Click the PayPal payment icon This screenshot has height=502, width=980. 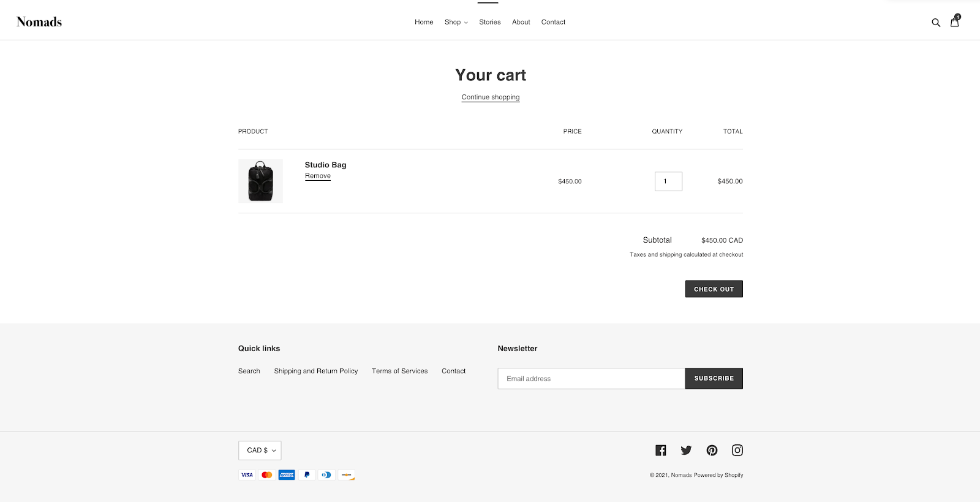(x=306, y=475)
